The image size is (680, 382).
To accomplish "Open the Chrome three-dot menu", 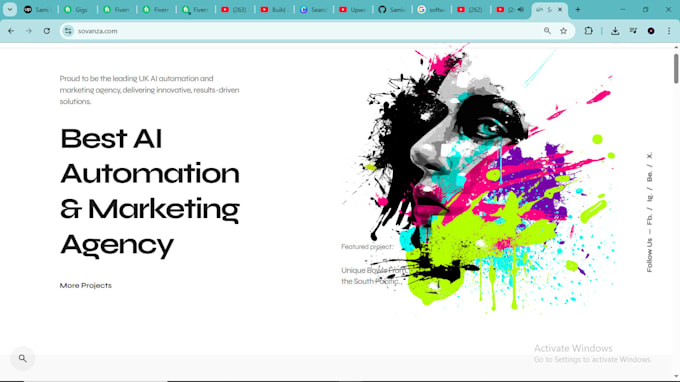I will [x=669, y=31].
